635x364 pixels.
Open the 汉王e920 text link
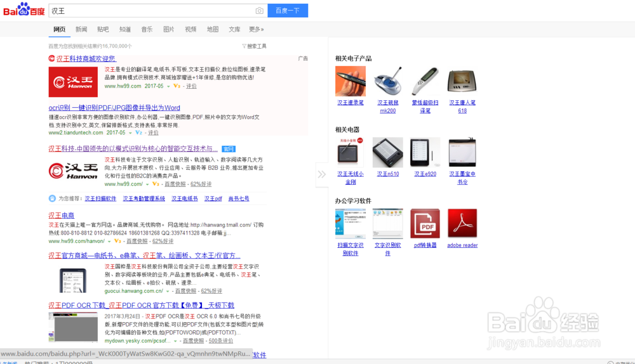[x=425, y=174]
